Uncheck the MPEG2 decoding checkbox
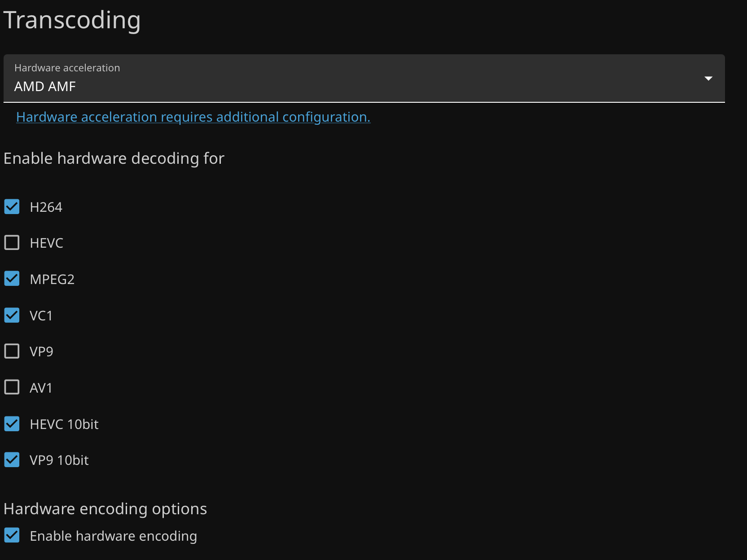 tap(12, 279)
